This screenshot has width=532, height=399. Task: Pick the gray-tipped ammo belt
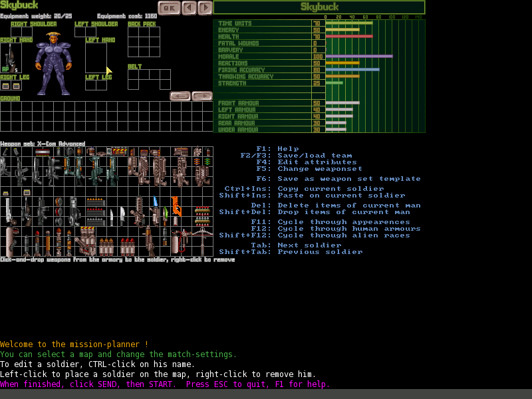click(x=96, y=222)
